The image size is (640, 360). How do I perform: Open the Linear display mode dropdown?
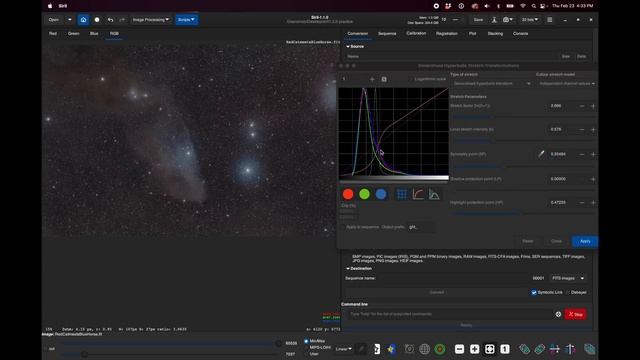point(344,349)
